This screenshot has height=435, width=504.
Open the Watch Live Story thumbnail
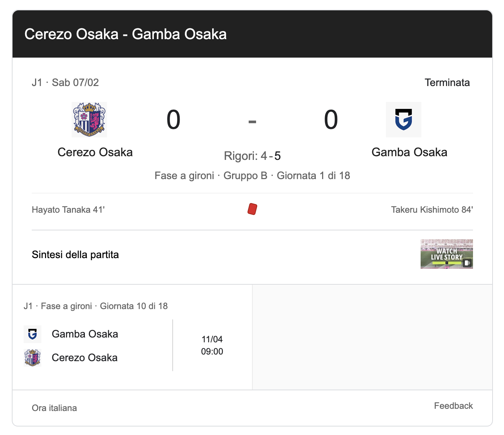(x=446, y=254)
